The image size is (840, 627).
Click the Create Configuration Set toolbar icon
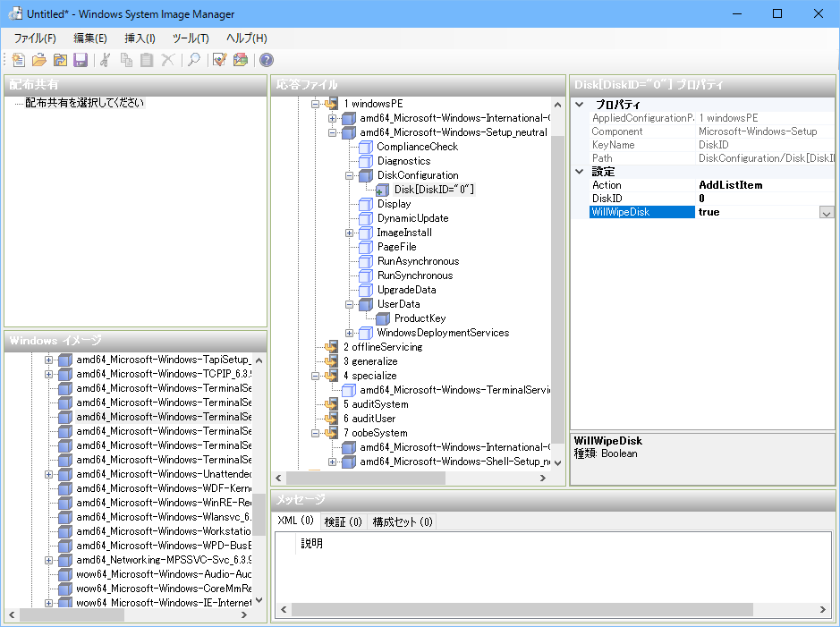(241, 60)
